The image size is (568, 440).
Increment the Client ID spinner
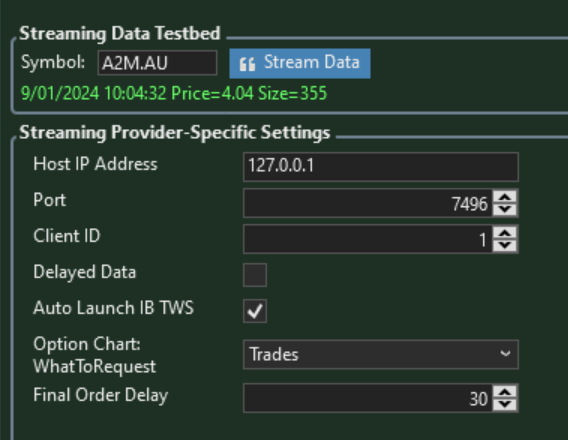click(505, 233)
